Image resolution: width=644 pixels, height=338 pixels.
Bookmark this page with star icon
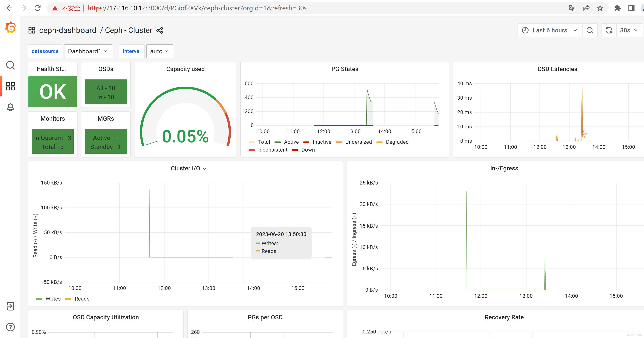pyautogui.click(x=600, y=8)
